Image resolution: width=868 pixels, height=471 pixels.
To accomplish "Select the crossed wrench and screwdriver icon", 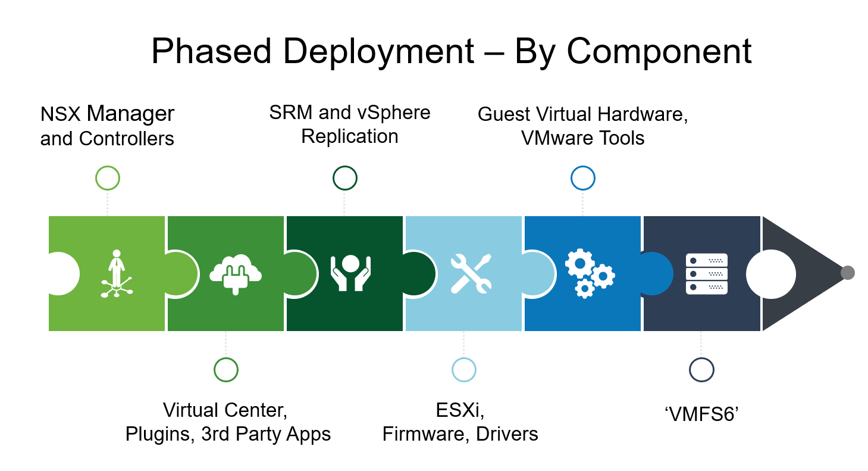I will click(x=471, y=273).
